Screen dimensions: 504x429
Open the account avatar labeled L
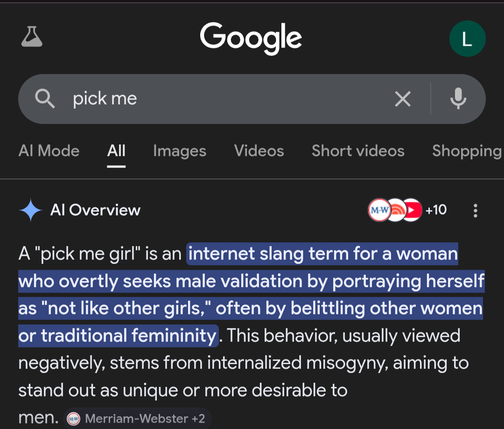point(467,39)
